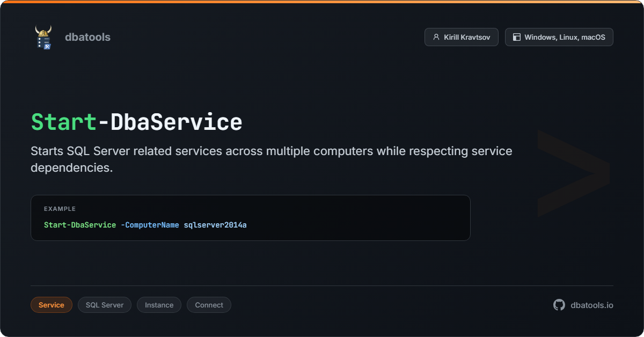The width and height of the screenshot is (644, 337).
Task: Click the person icon beside Kirill Kravtsov
Action: pyautogui.click(x=436, y=37)
